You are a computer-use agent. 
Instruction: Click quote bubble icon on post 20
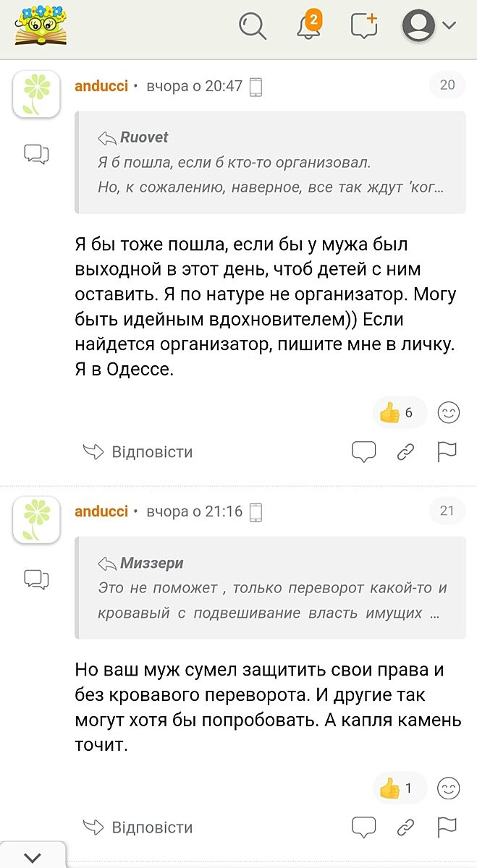pyautogui.click(x=363, y=451)
